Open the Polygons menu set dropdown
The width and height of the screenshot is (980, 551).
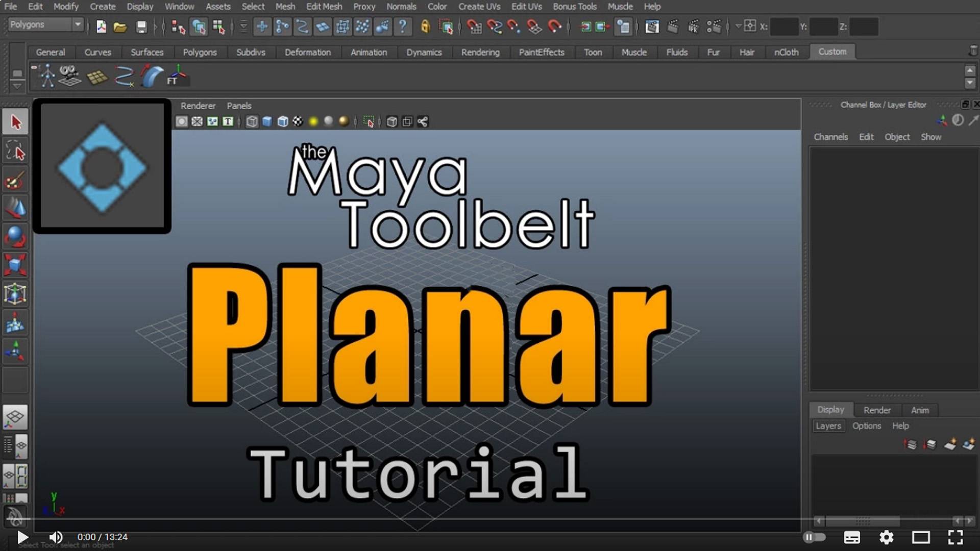(45, 24)
